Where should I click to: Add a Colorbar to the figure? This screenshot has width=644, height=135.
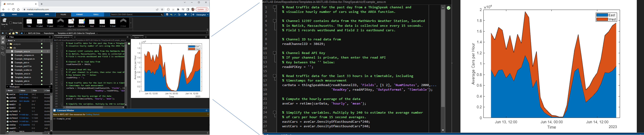tap(82, 23)
